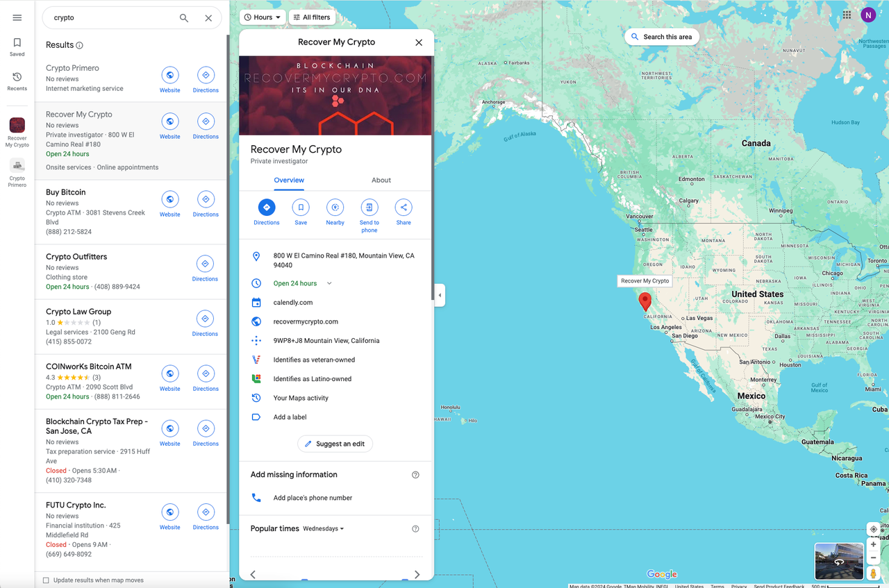Select Recover My Crypto sidebar thumbnail

(x=17, y=132)
